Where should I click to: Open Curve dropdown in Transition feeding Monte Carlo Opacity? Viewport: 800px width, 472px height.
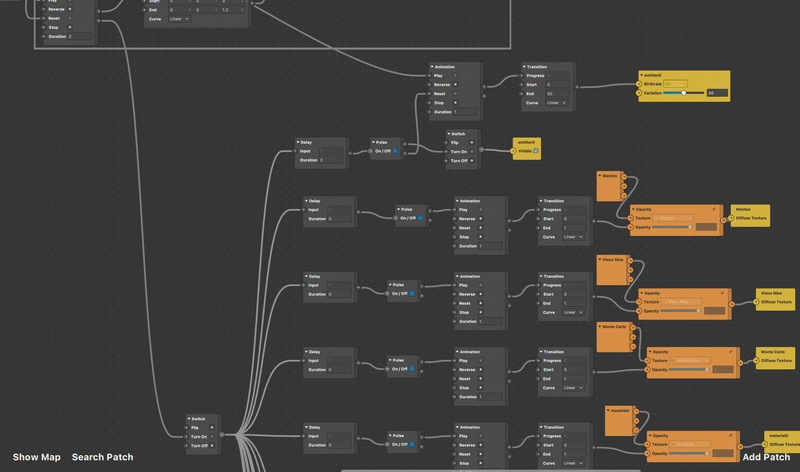coord(573,388)
